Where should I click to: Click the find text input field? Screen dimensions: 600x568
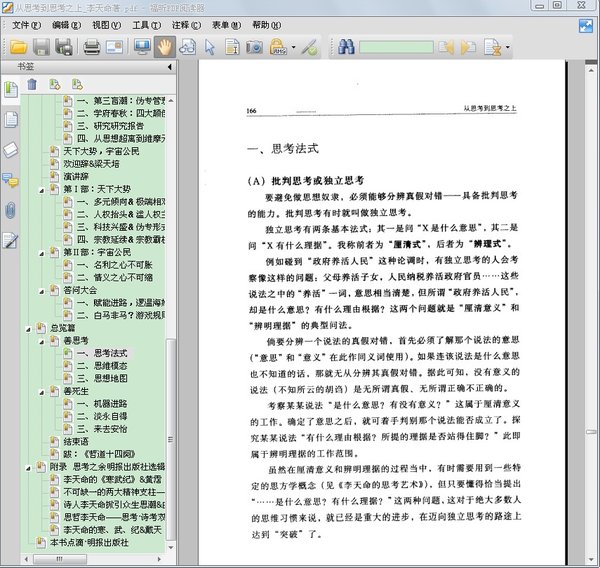(x=396, y=46)
